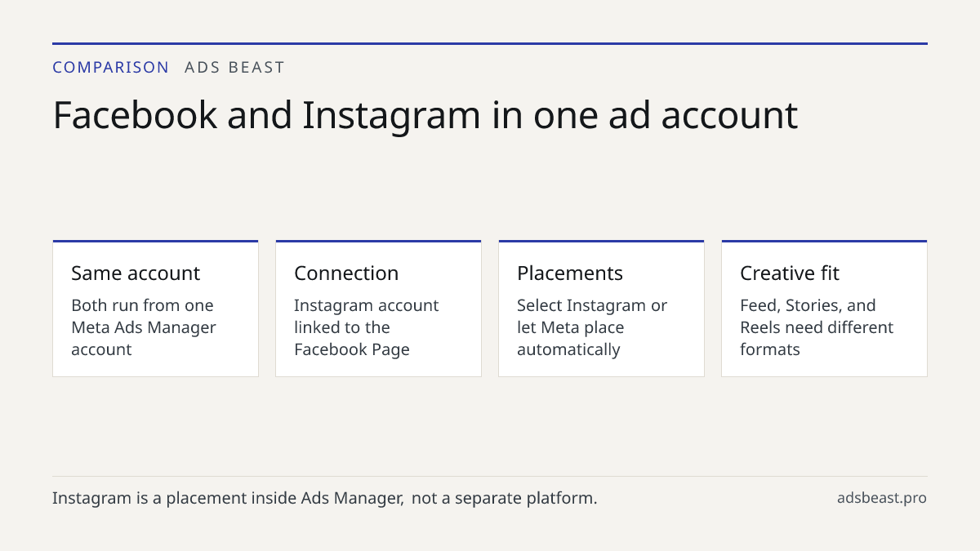
Task: Select the 'Placements' card heading
Action: coord(570,273)
